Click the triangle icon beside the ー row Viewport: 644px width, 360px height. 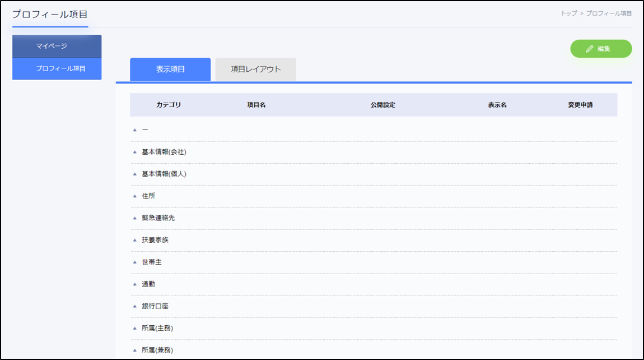click(134, 130)
